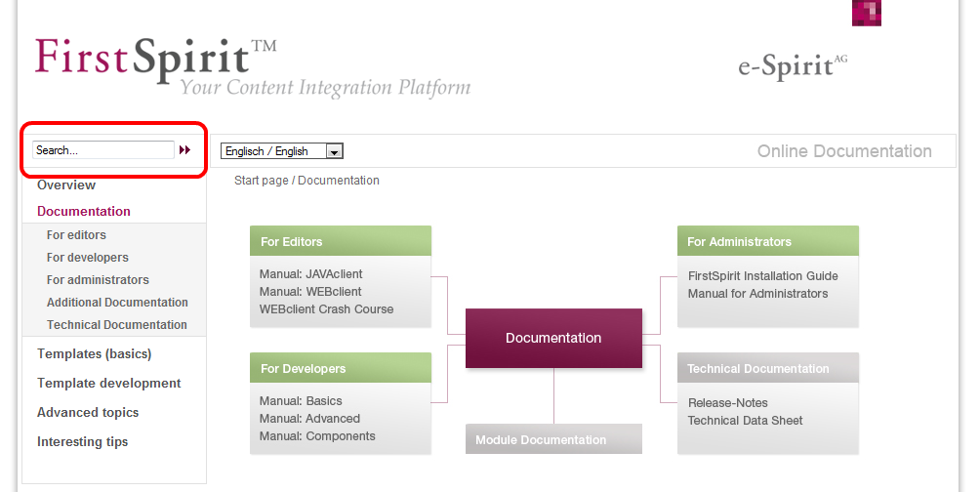Viewport: 980px width, 492px height.
Task: Open the For developers submenu item
Action: coord(88,258)
